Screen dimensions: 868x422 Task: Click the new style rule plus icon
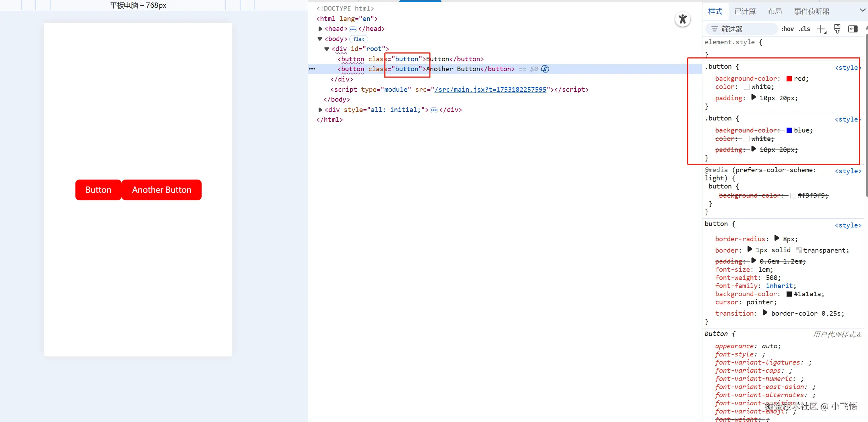click(x=821, y=29)
